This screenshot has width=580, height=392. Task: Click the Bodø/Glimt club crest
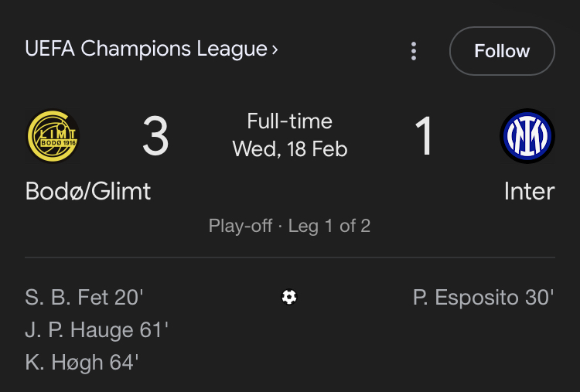point(53,137)
